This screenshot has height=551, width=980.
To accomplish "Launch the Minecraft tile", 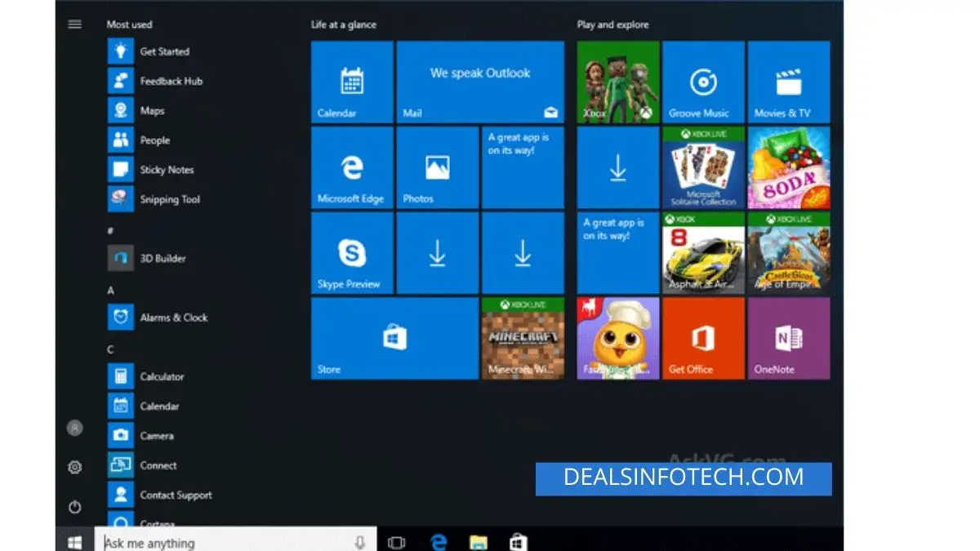I will click(x=523, y=338).
